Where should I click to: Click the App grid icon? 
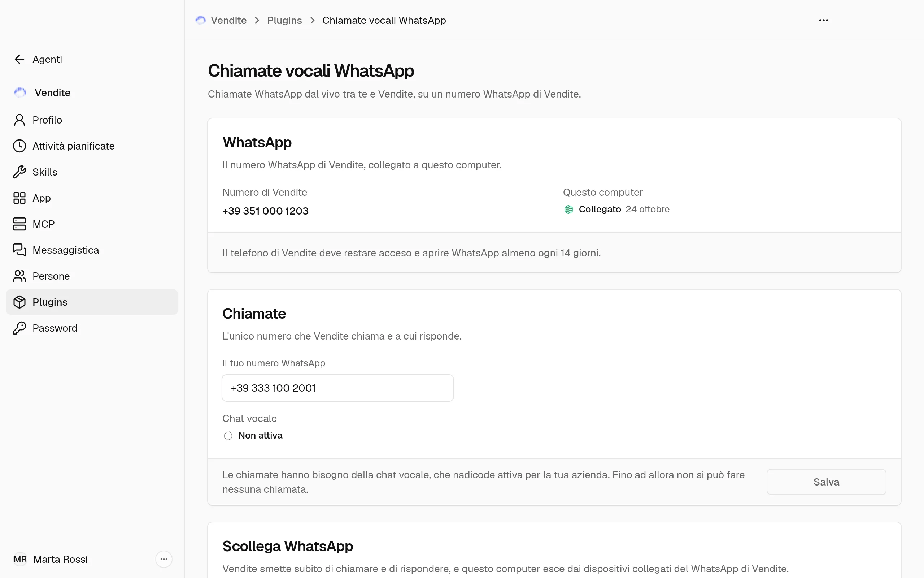[x=19, y=198]
